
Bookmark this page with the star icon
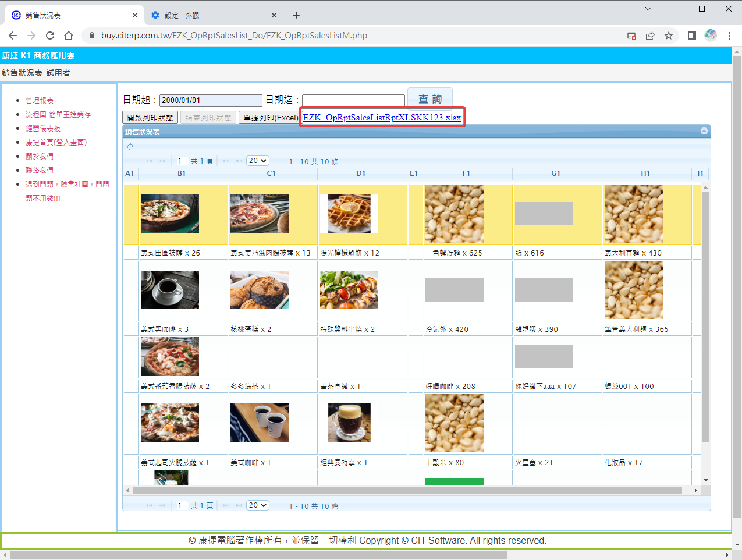pos(669,36)
